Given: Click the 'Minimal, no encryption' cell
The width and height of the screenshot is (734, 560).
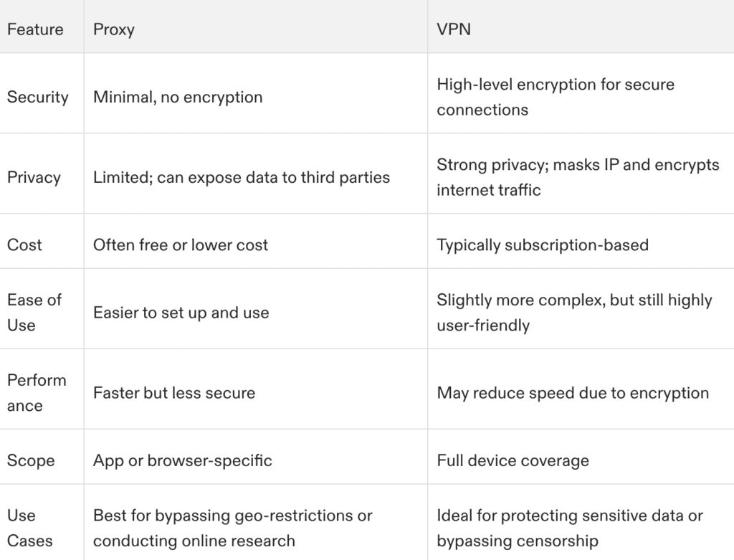Looking at the screenshot, I should [x=178, y=97].
